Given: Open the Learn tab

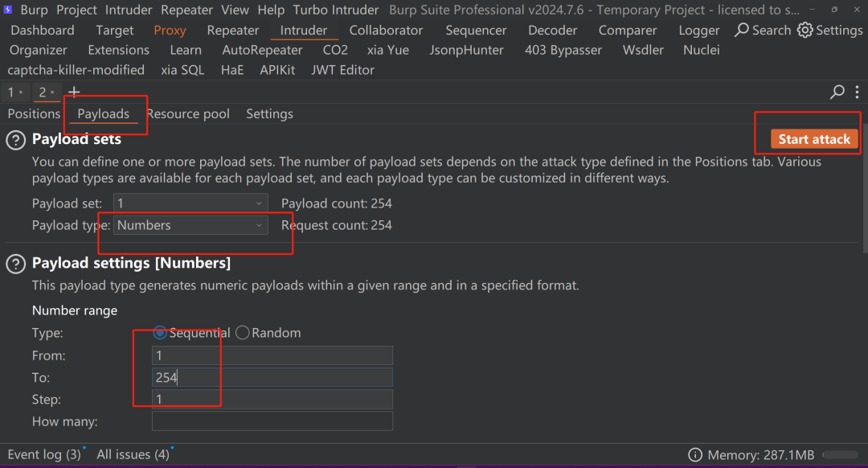Looking at the screenshot, I should click(x=186, y=51).
